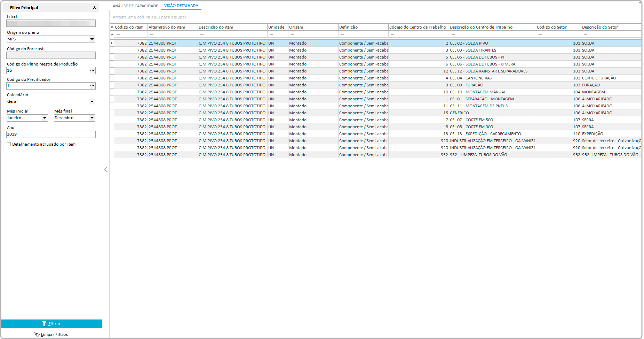644x339 pixels.
Task: Click the Código do Forecast field
Action: pos(51,55)
